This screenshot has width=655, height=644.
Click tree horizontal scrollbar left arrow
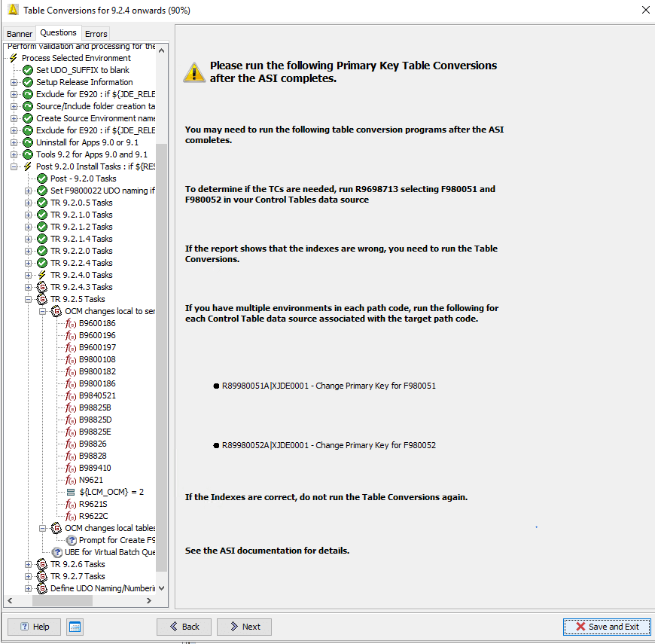point(10,601)
